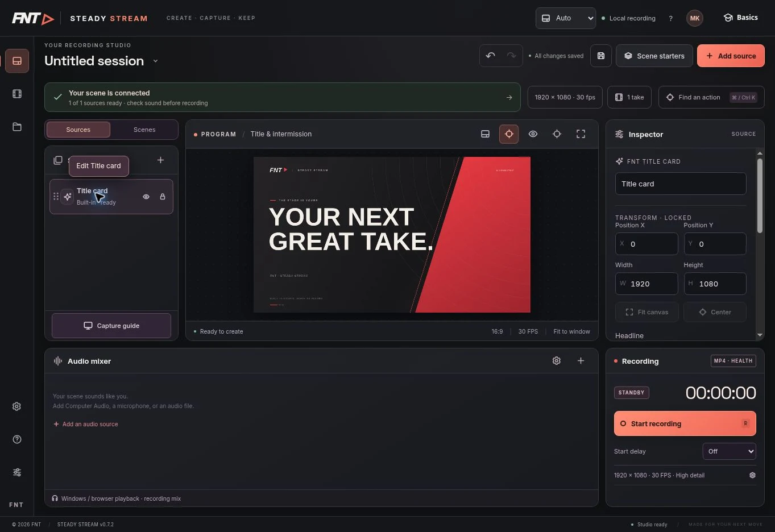
Task: Open Find an action search
Action: tap(711, 97)
